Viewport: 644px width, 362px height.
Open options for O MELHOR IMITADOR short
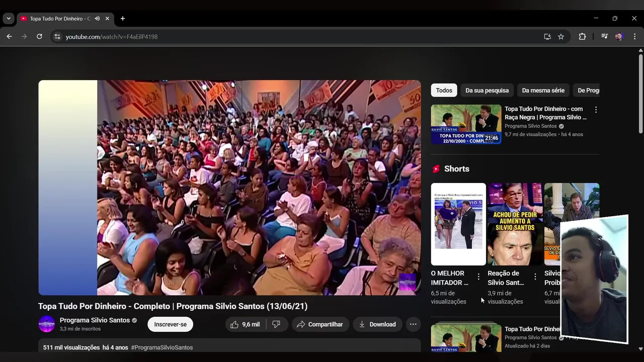(478, 277)
